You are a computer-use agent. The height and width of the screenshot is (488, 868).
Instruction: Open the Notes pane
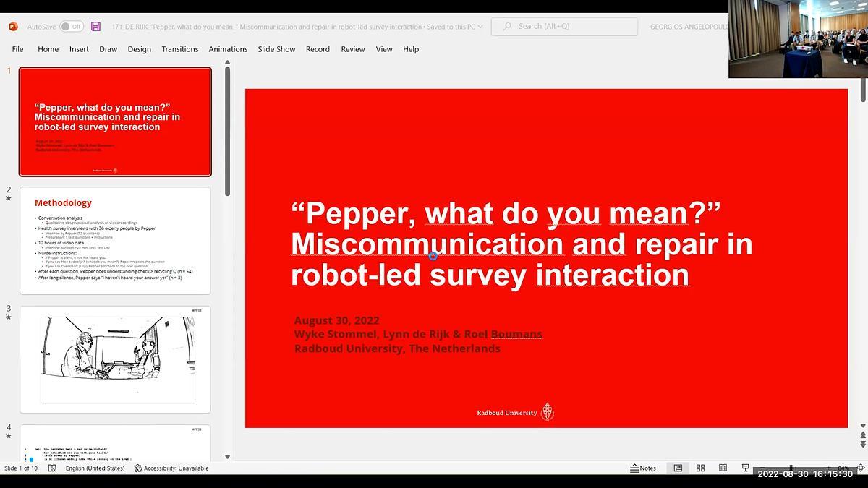pyautogui.click(x=642, y=468)
